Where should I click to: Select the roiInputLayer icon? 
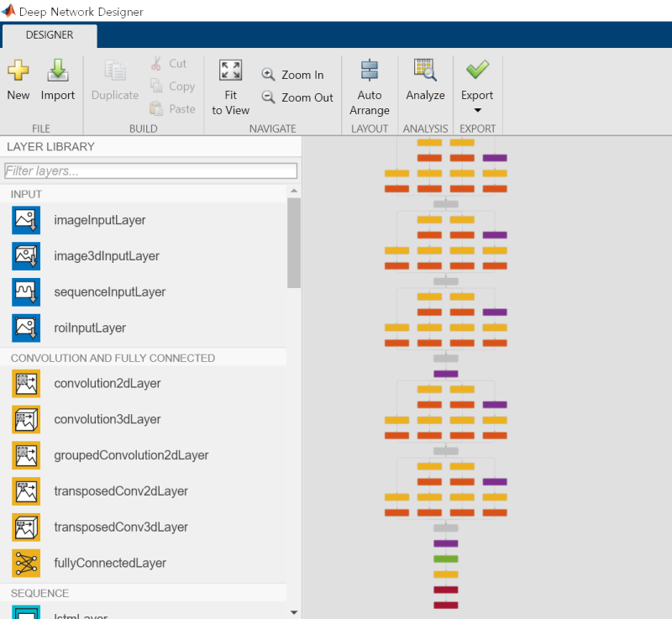pos(26,328)
